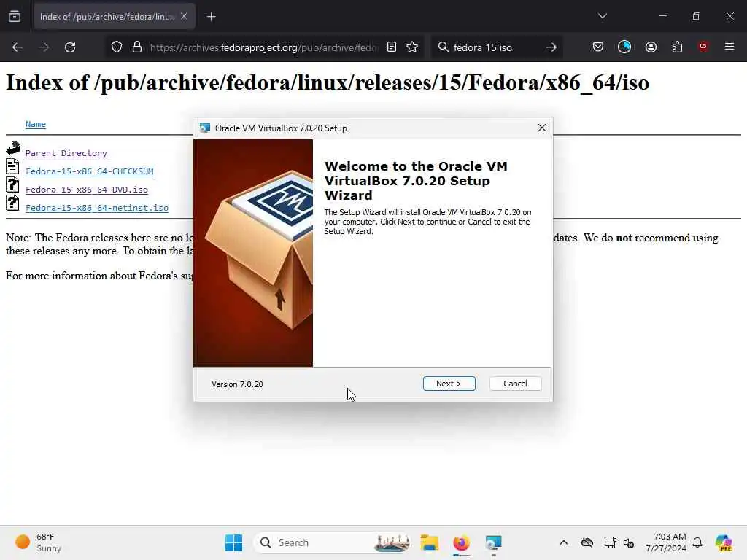This screenshot has width=747, height=560.
Task: Open Firefox View icon at top left
Action: pyautogui.click(x=15, y=16)
